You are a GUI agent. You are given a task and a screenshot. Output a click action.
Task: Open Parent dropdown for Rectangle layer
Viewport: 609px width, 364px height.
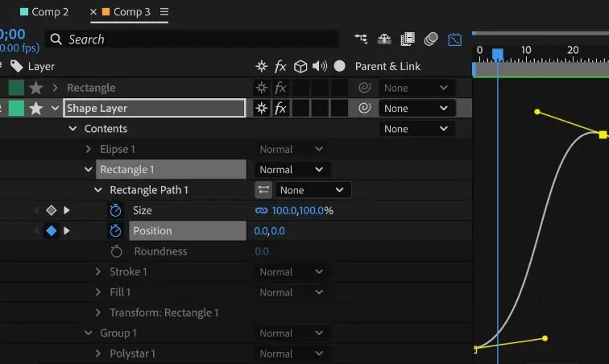[x=417, y=88]
